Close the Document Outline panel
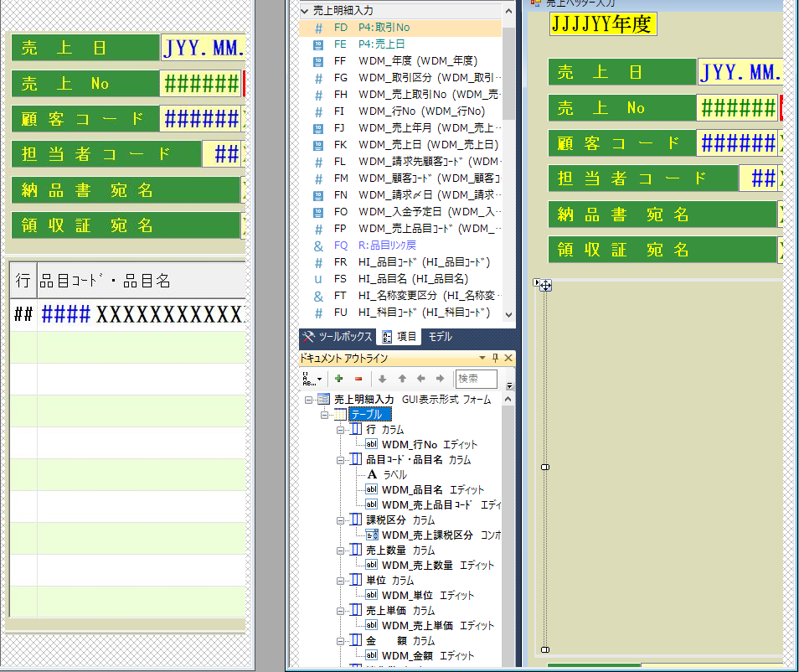This screenshot has height=672, width=799. tap(508, 358)
